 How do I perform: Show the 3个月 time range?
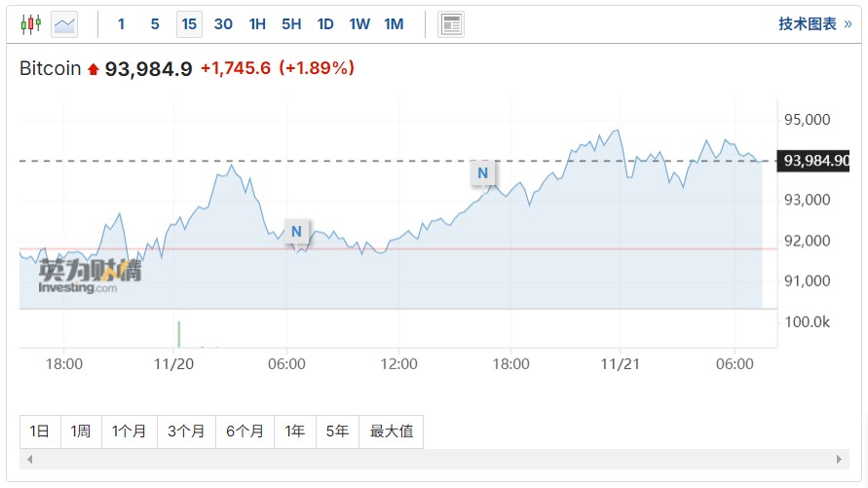tap(186, 431)
